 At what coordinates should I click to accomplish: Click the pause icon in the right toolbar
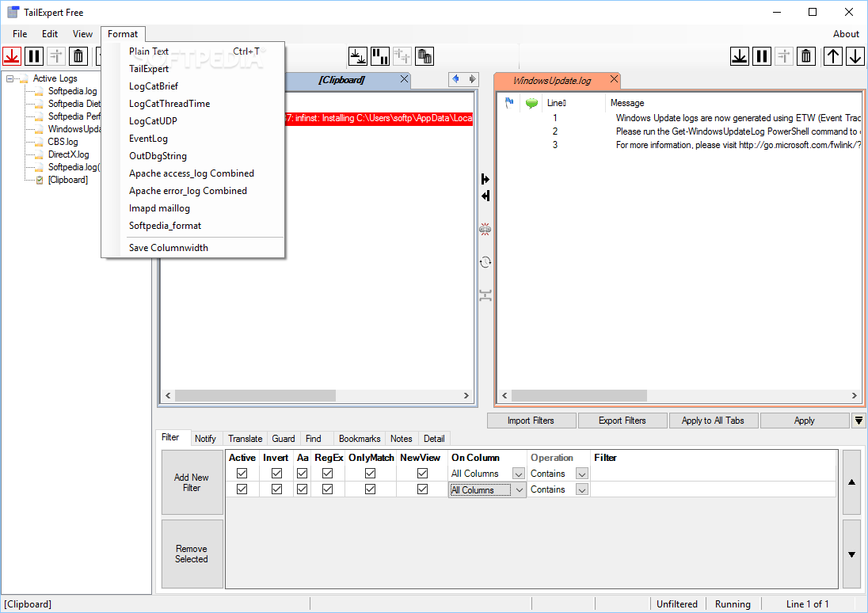click(x=762, y=56)
